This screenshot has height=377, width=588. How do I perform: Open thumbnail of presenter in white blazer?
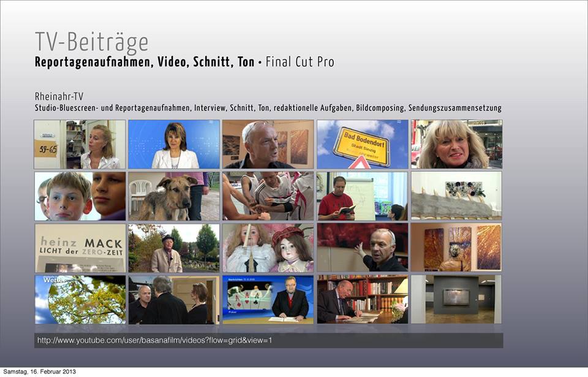click(174, 144)
